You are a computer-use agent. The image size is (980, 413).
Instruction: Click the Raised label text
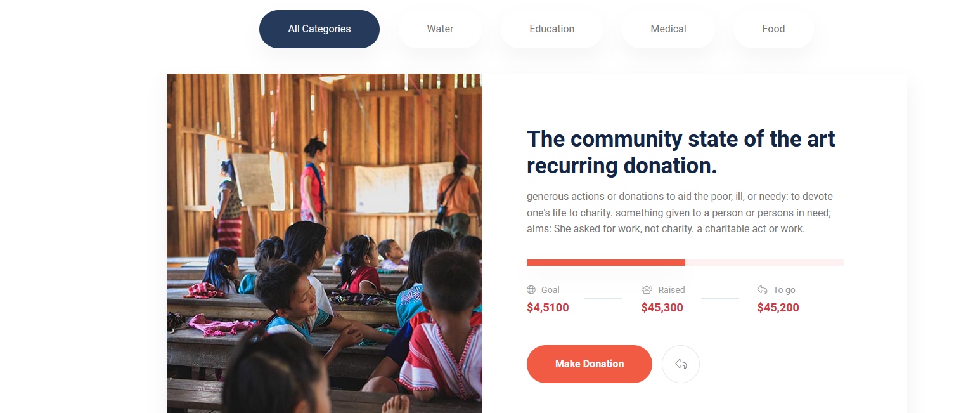coord(671,290)
